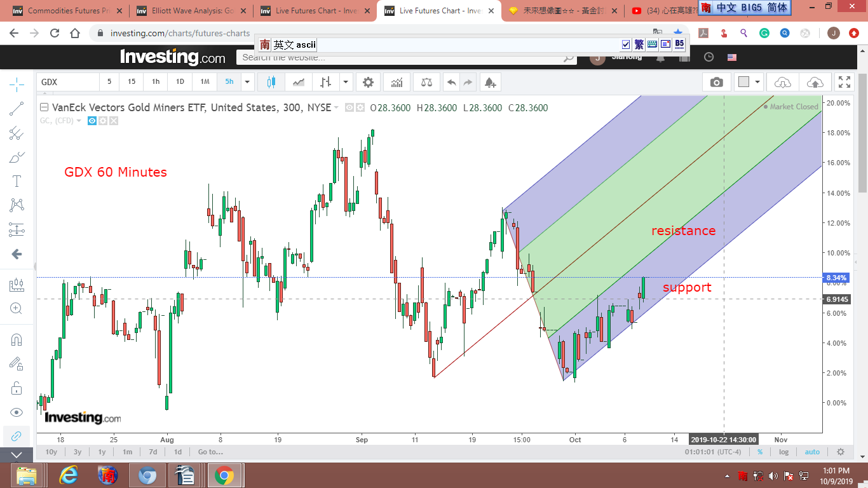The height and width of the screenshot is (488, 868).
Task: Redo the chart action
Action: click(x=468, y=82)
